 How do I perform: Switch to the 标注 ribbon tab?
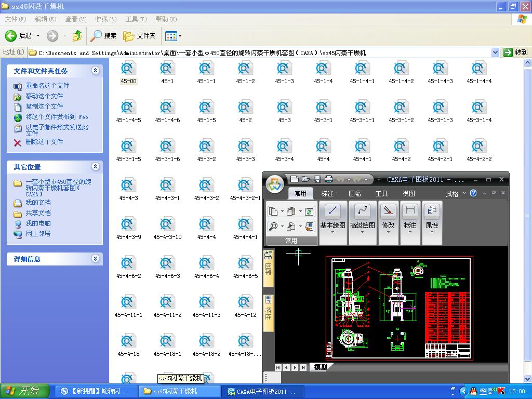(327, 194)
